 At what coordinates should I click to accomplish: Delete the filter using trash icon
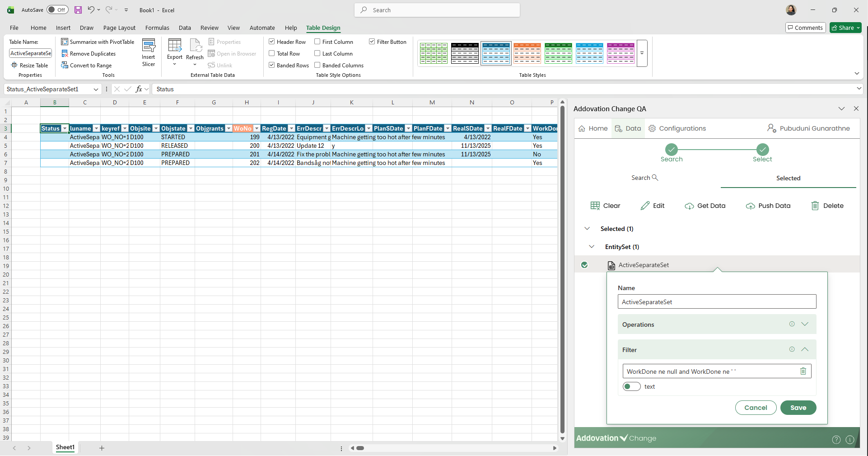803,371
